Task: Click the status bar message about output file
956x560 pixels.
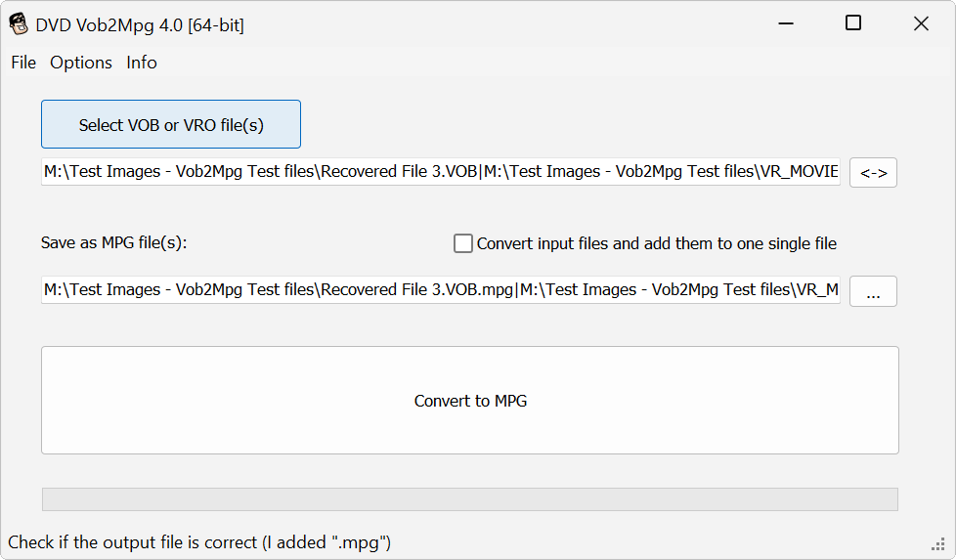Action: click(x=199, y=541)
